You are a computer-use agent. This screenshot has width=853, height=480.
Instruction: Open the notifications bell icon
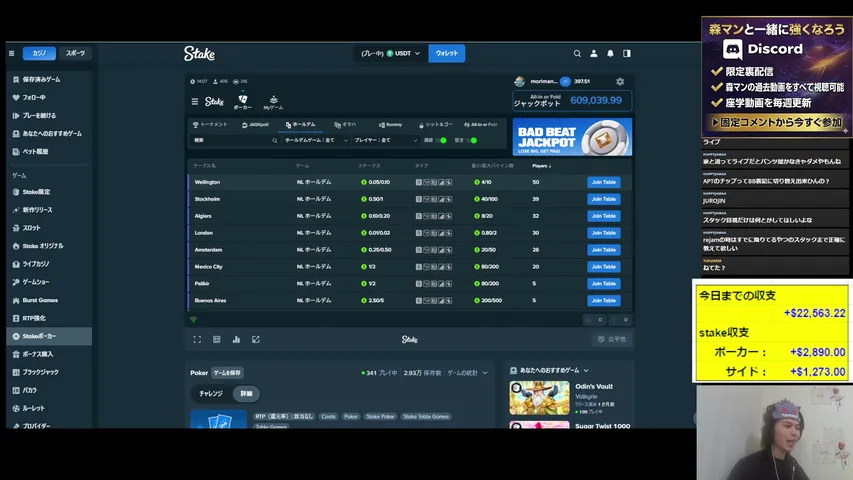610,53
